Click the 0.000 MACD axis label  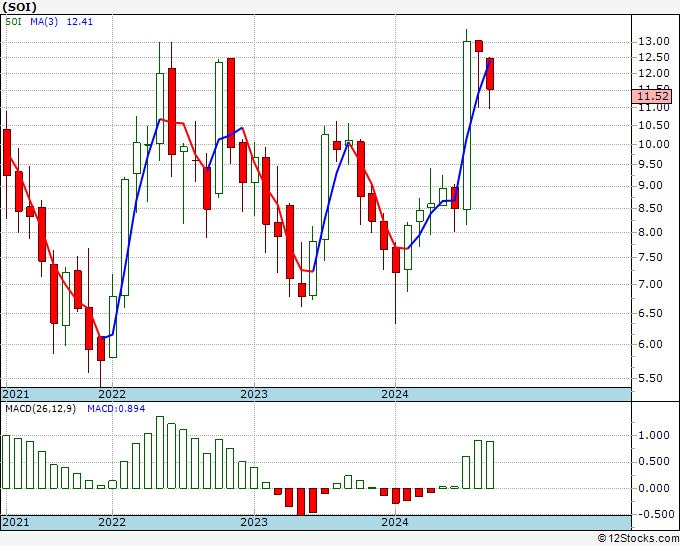(x=656, y=488)
